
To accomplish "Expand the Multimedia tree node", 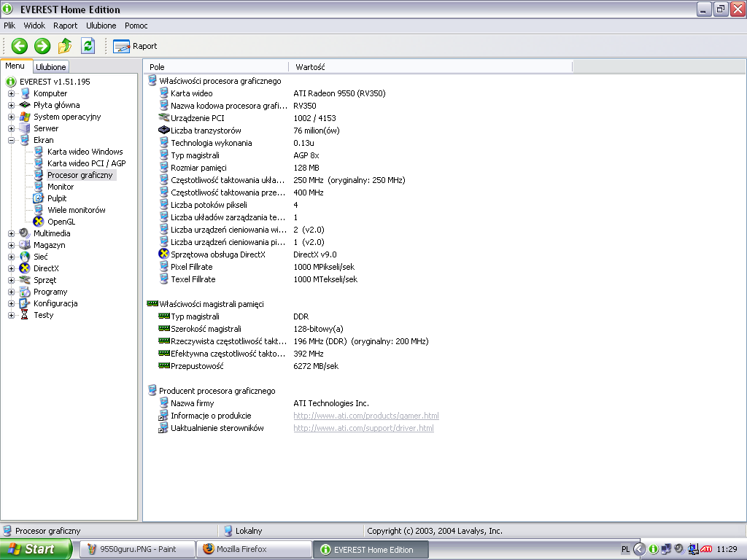I will point(12,233).
